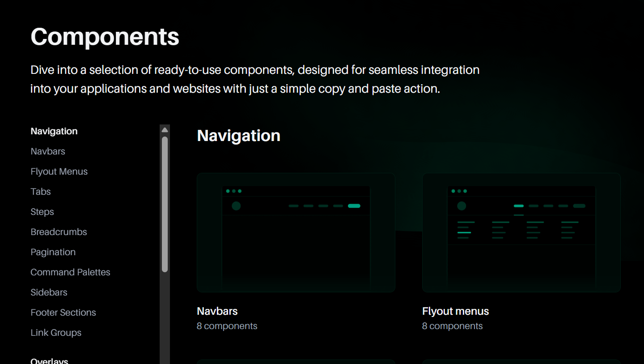
Task: Click the Flyout menus card title
Action: click(x=456, y=311)
